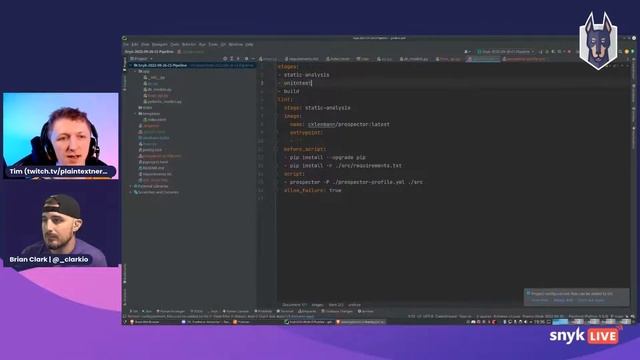The image size is (640, 360).
Task: Open the Terminal tool window
Action: tap(285, 311)
